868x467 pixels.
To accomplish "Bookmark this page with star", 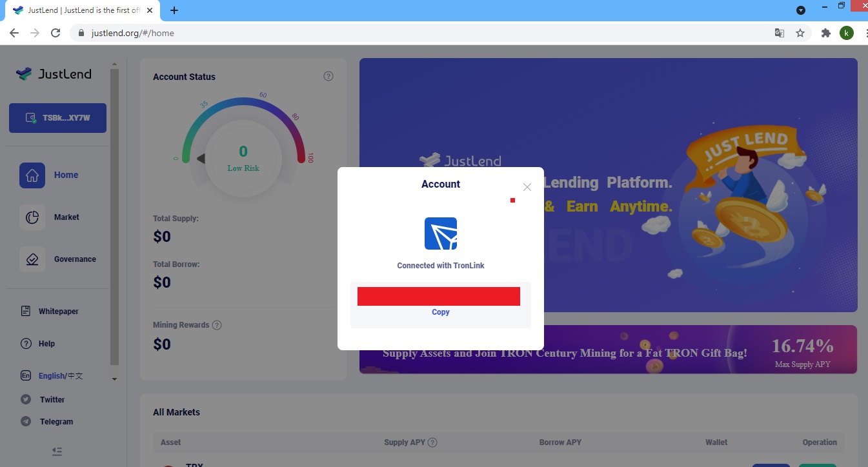I will (x=800, y=33).
